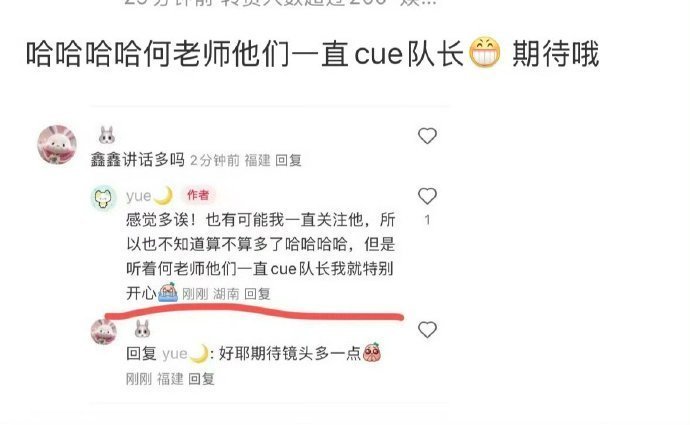
Task: Like the comment 鑫鑫讲话多吗
Action: click(x=427, y=136)
